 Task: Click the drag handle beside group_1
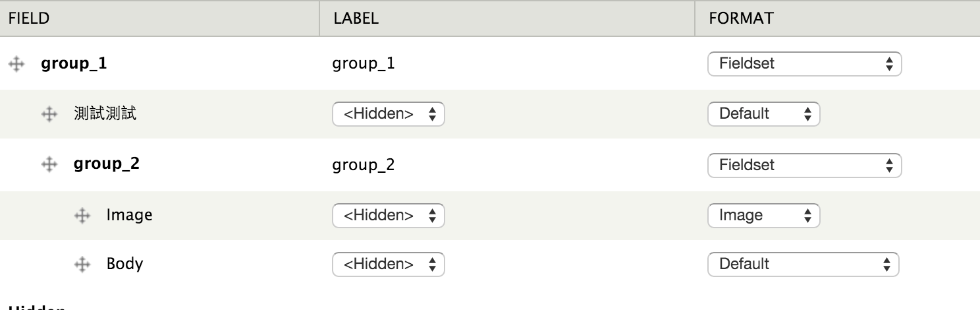click(x=16, y=64)
